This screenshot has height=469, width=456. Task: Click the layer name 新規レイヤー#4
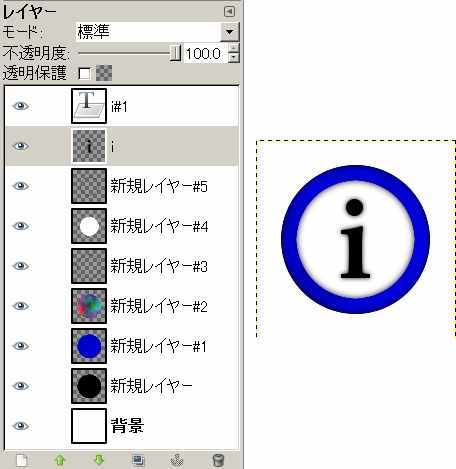click(159, 226)
